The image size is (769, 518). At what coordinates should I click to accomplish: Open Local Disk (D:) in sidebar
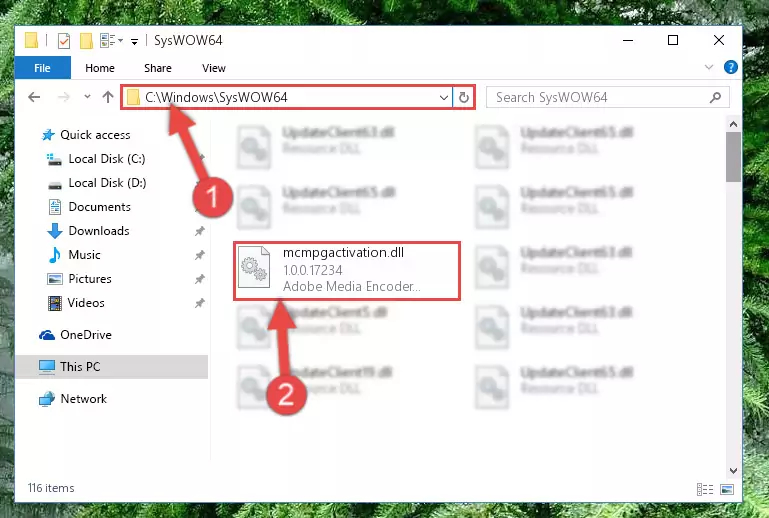(97, 183)
